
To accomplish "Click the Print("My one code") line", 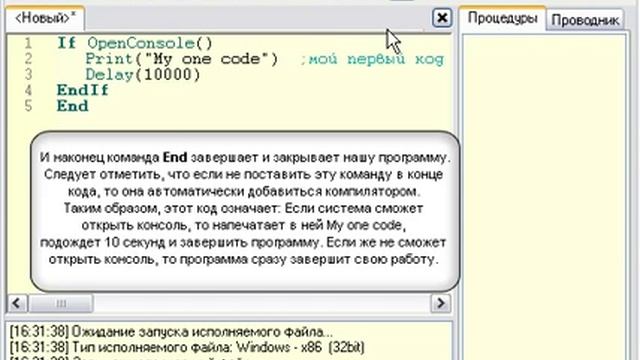I will [x=182, y=59].
